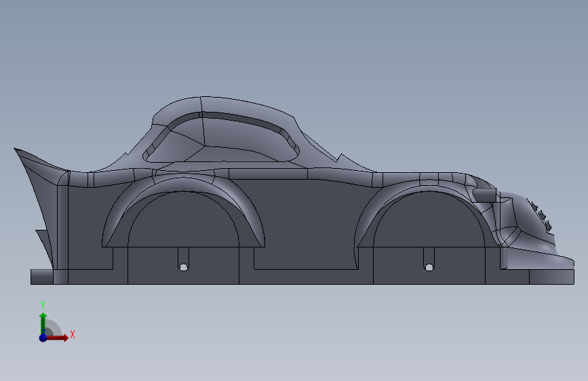The width and height of the screenshot is (588, 381).
Task: Click the blue Z axis ball on triad
Action: 43,338
